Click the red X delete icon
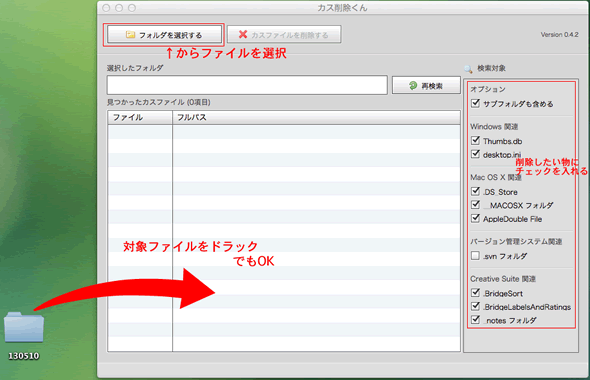This screenshot has width=590, height=380. pyautogui.click(x=243, y=35)
